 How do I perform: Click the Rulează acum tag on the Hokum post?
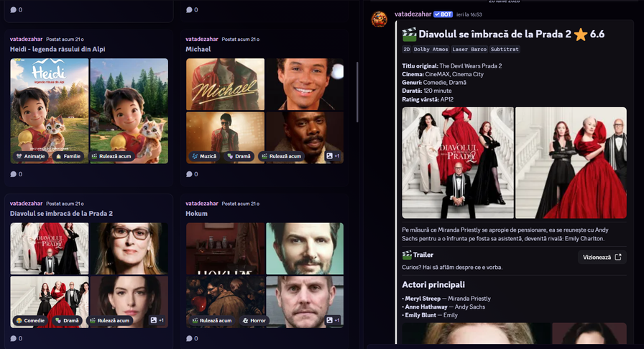click(x=212, y=321)
